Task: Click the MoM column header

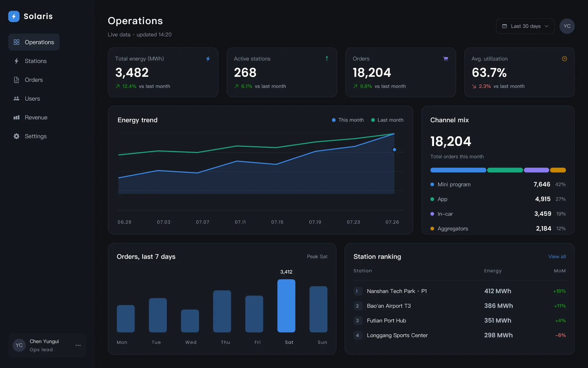Action: click(x=560, y=271)
